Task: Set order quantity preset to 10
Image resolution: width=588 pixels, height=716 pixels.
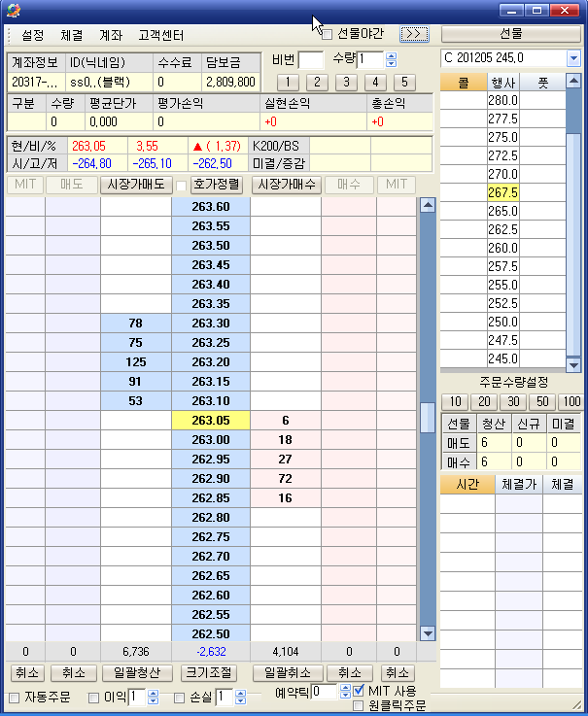Action: pos(455,402)
